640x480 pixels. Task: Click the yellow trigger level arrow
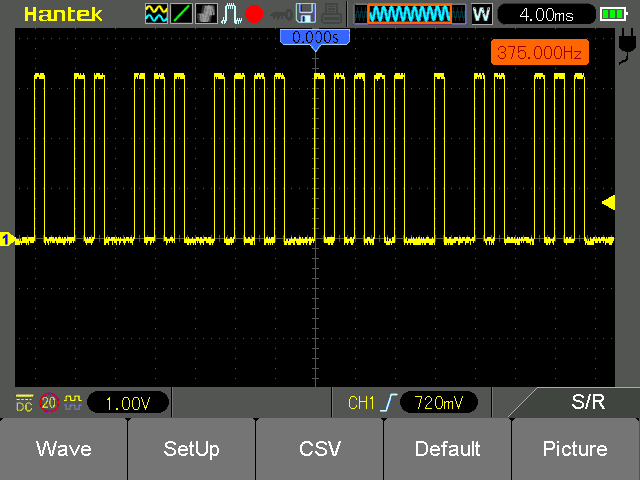coord(609,203)
